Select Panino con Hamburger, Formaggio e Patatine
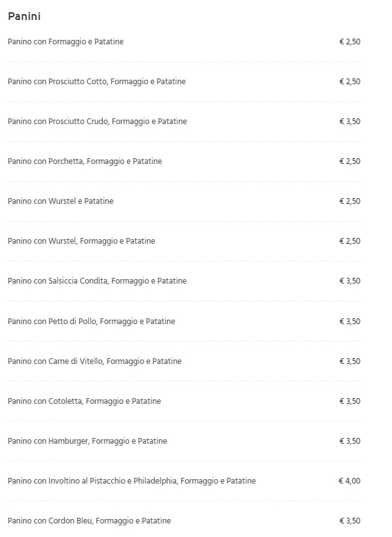The image size is (392, 537). (87, 441)
